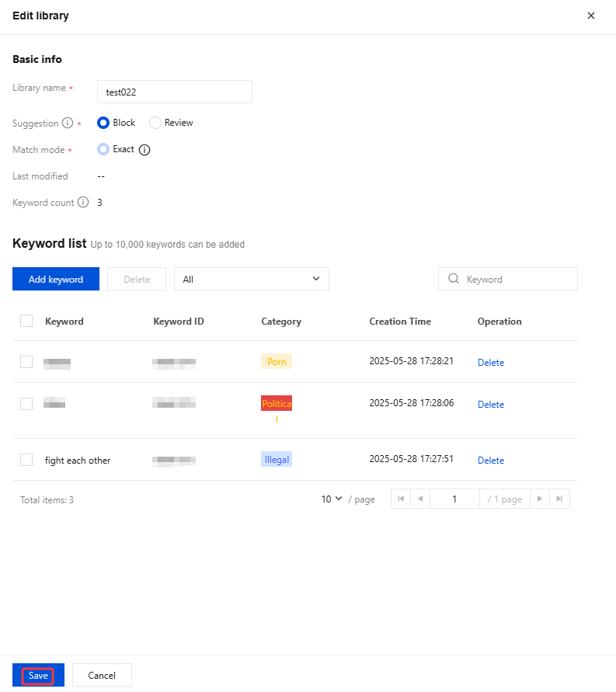
Task: Go to the previous page of keywords
Action: [x=420, y=499]
